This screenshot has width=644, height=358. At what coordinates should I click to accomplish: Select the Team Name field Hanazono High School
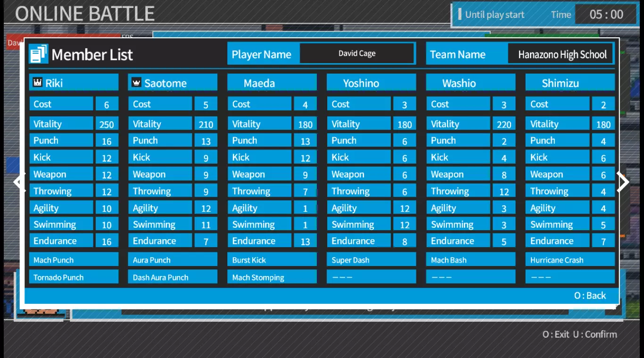[x=561, y=54]
